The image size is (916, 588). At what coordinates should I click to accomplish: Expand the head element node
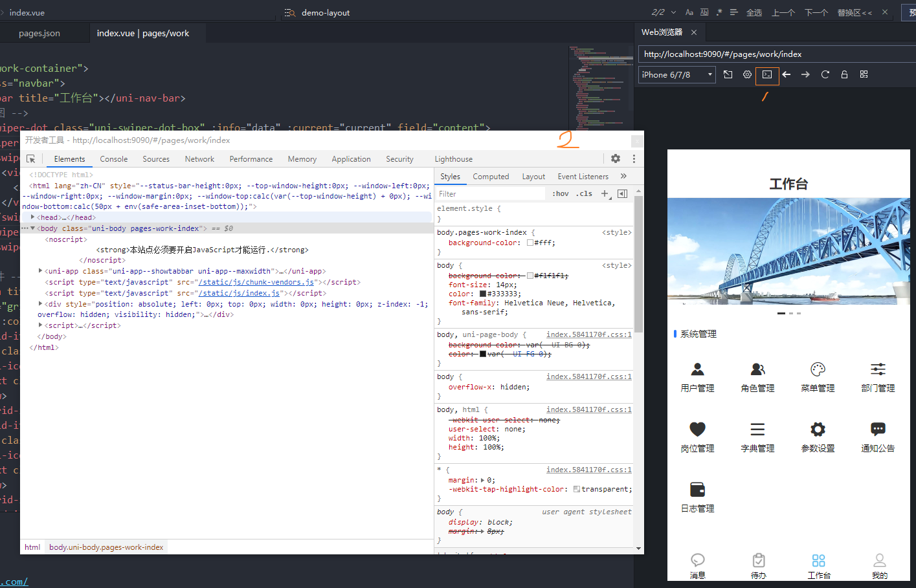(x=33, y=217)
